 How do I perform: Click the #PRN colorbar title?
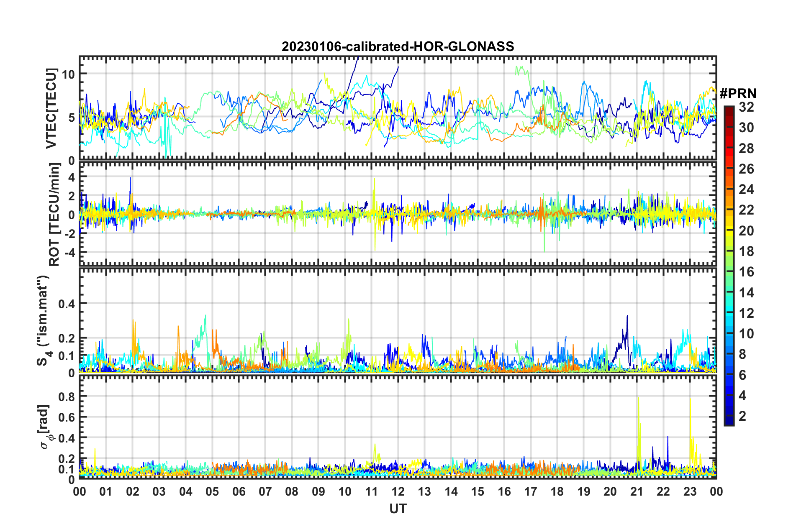click(738, 94)
